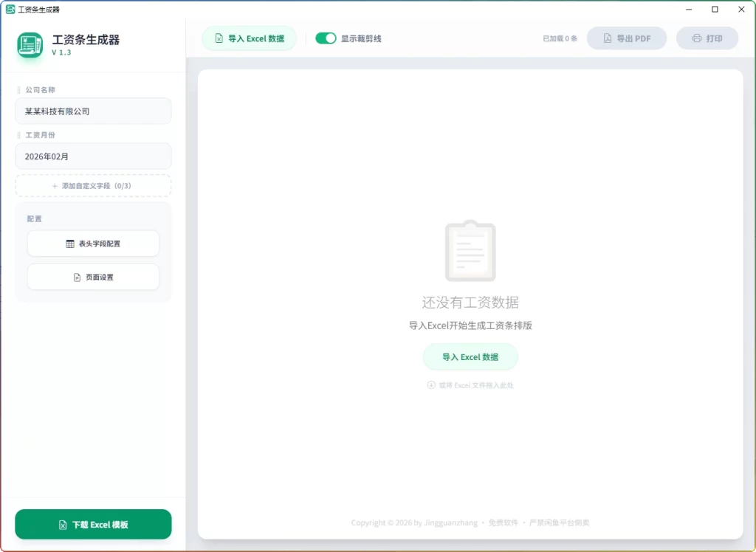Image resolution: width=756 pixels, height=552 pixels.
Task: Open 表头字段配置 settings
Action: [x=93, y=244]
